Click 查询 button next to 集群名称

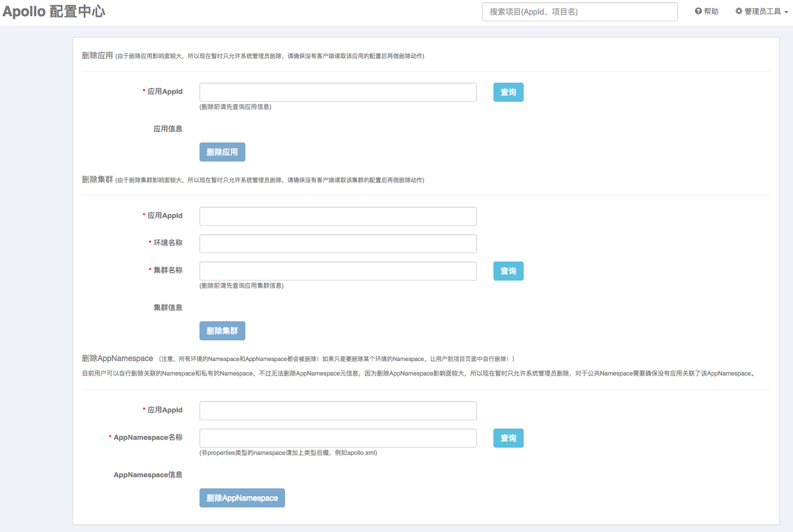[x=508, y=271]
